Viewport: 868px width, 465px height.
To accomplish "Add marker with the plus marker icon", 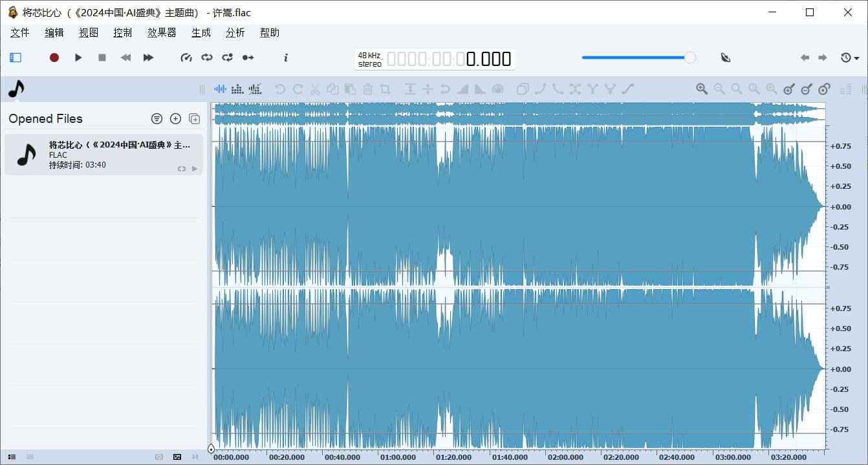I will (789, 89).
